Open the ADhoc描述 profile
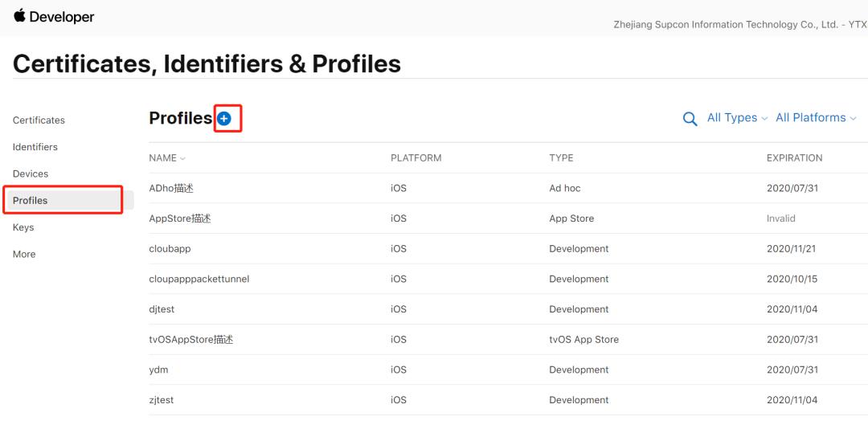The height and width of the screenshot is (437, 868). pyautogui.click(x=171, y=189)
